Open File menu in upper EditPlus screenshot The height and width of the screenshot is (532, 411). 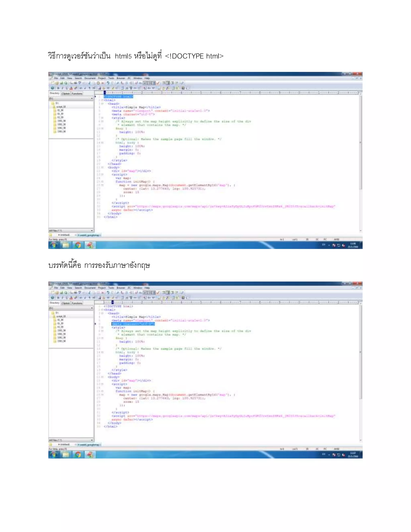(x=56, y=78)
